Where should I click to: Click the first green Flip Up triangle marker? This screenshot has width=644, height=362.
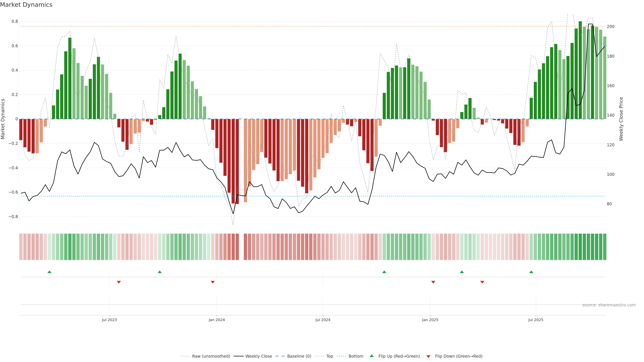point(49,272)
